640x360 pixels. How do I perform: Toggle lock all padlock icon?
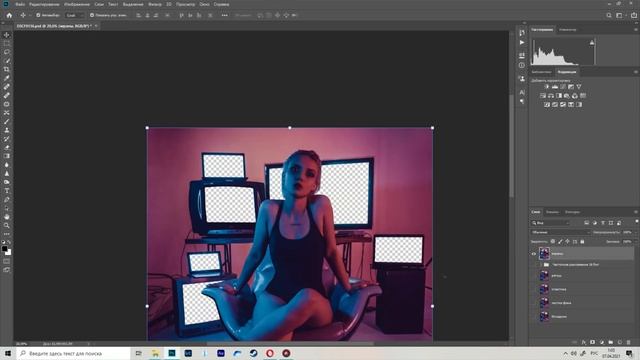click(x=582, y=242)
